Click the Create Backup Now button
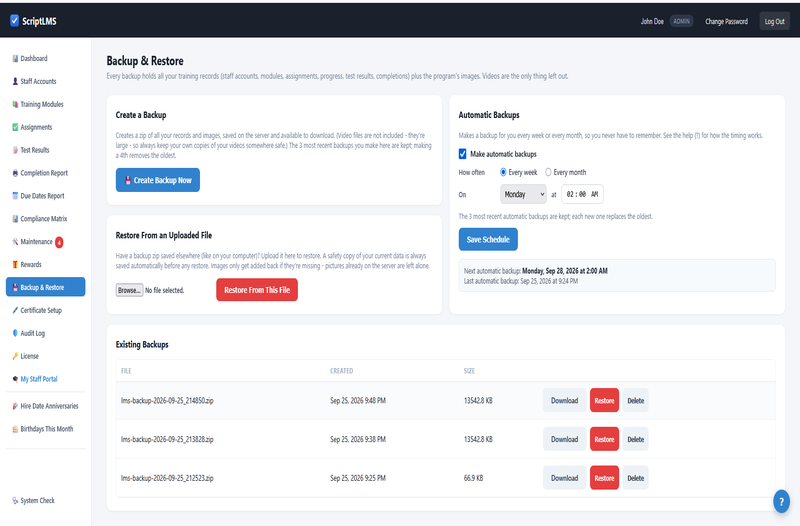 click(158, 180)
